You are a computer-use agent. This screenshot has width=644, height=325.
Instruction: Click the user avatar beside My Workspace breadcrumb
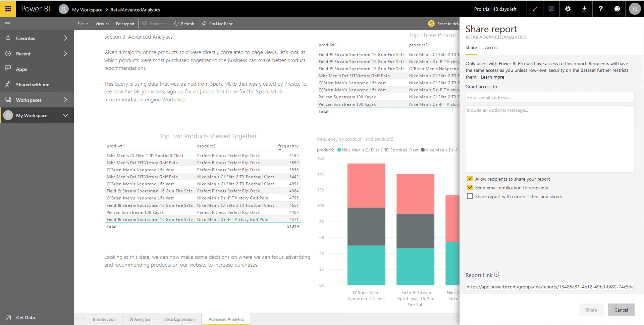[64, 9]
